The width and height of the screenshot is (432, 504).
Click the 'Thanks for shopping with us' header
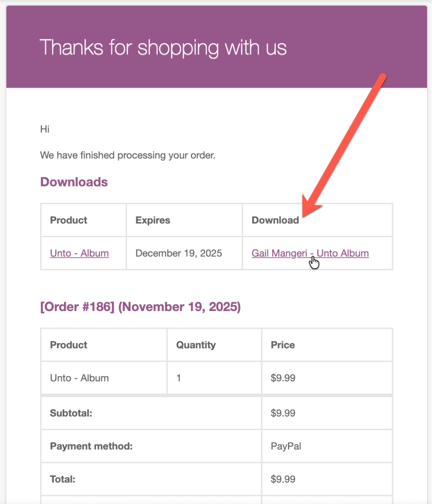coord(163,48)
